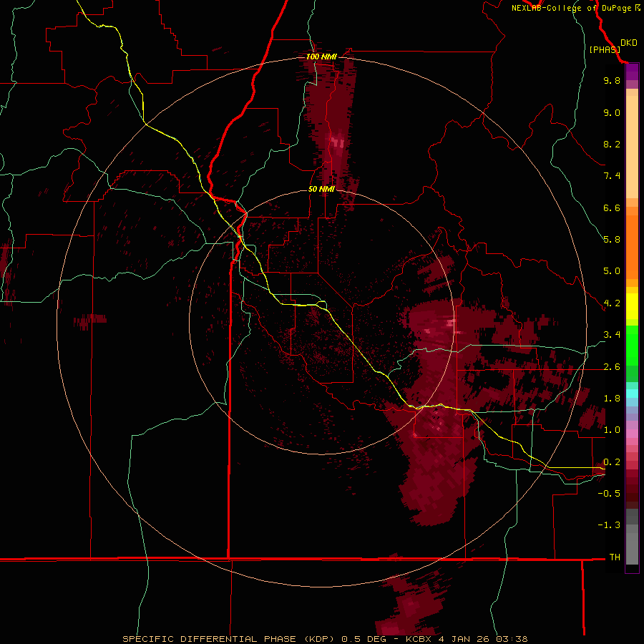Pick the cyan band near 1.8

coord(632,394)
